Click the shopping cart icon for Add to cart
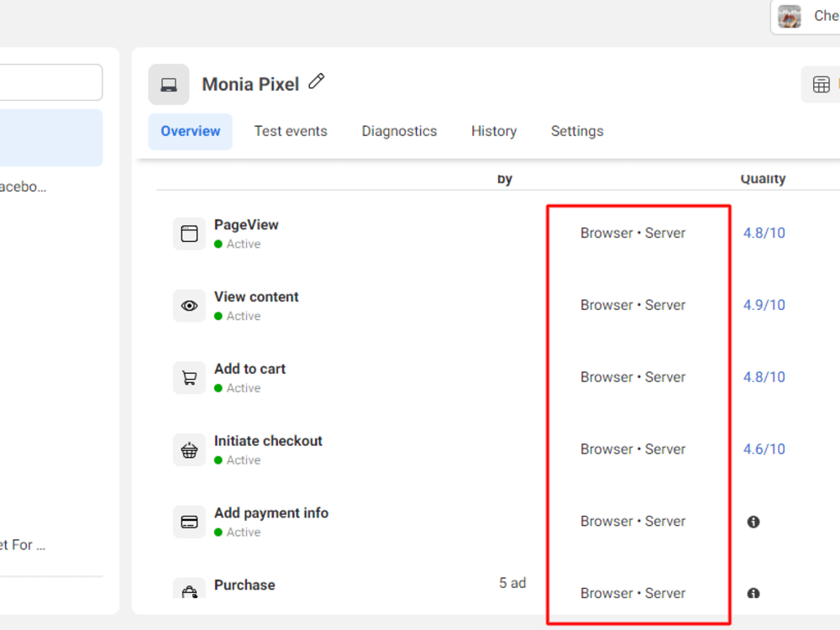 coord(189,377)
